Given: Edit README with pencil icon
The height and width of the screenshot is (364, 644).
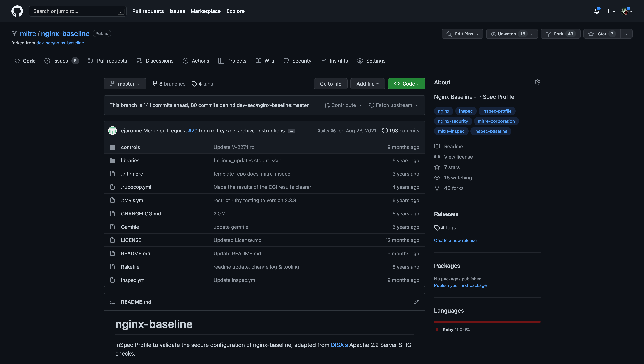Looking at the screenshot, I should (417, 302).
